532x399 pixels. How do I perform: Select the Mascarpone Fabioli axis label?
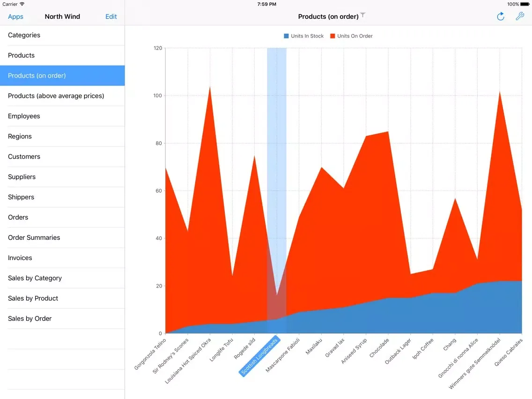point(283,355)
